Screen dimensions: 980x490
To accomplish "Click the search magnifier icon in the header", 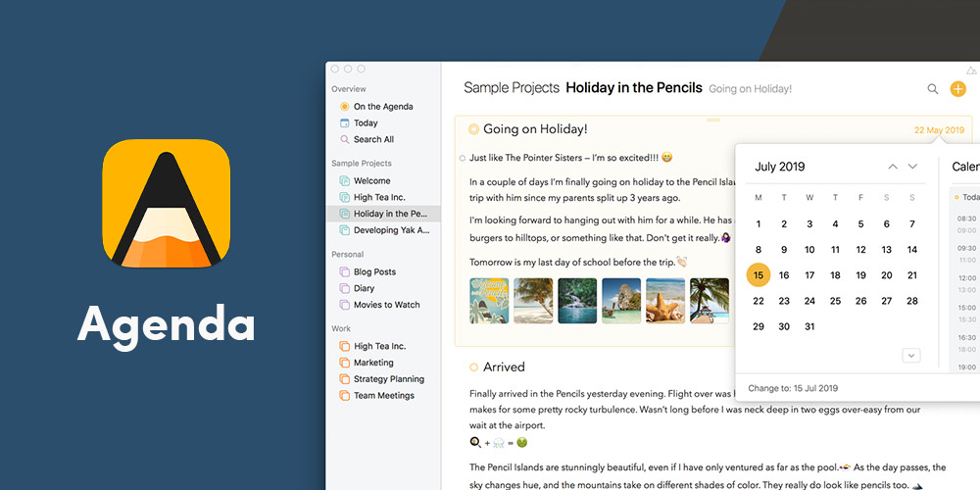I will click(x=933, y=89).
